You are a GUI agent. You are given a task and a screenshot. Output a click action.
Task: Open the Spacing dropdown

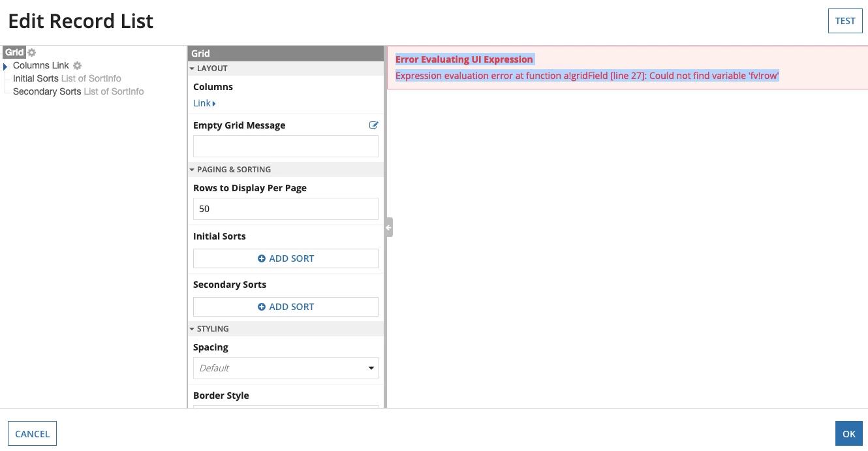pos(286,368)
